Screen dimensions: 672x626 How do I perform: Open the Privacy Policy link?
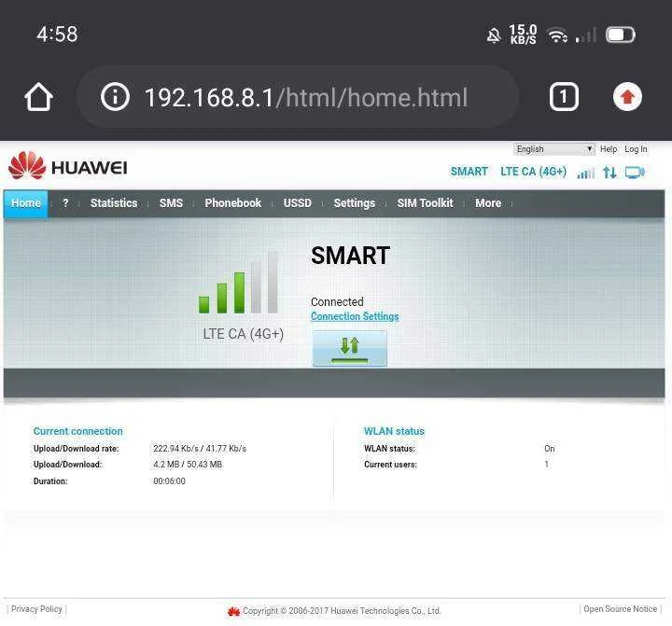pyautogui.click(x=36, y=609)
